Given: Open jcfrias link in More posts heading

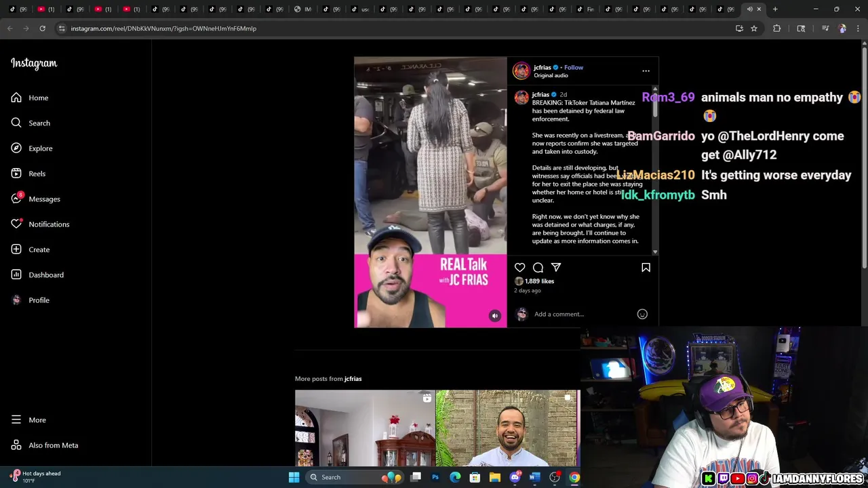Looking at the screenshot, I should [353, 379].
